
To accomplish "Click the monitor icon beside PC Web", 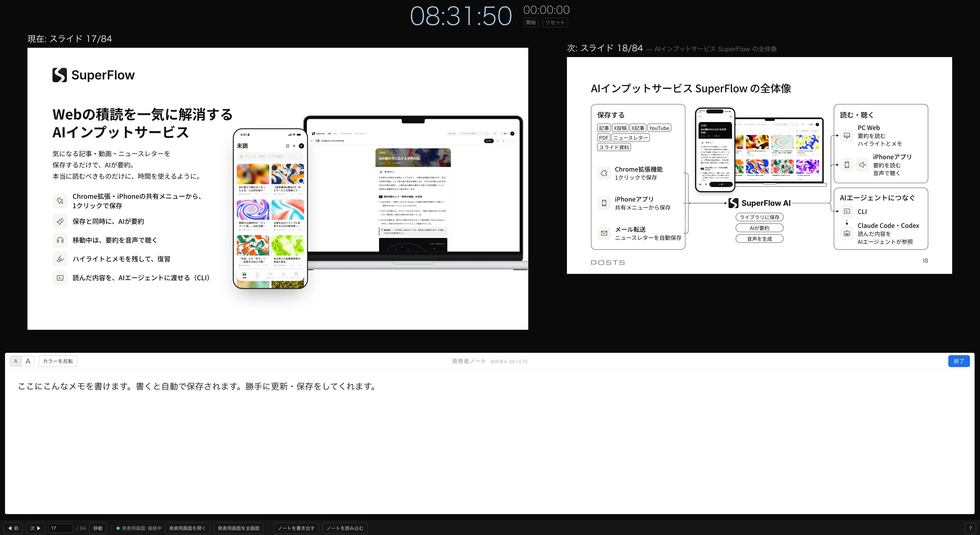I will [847, 136].
